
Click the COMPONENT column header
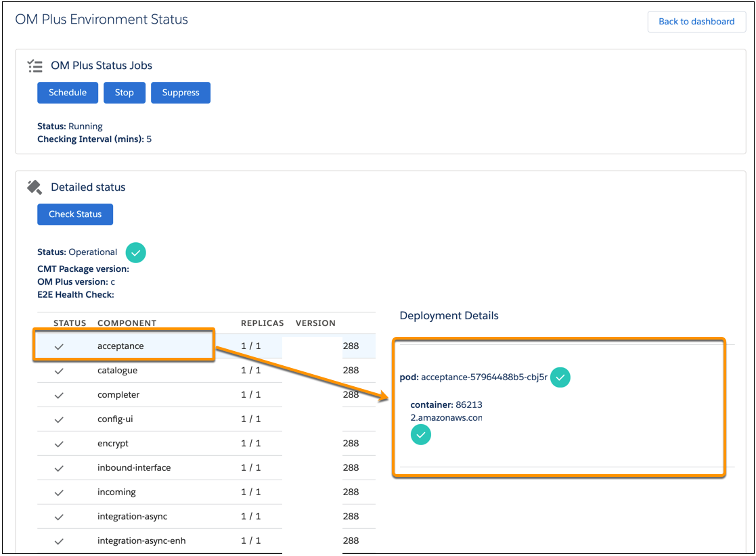(127, 323)
